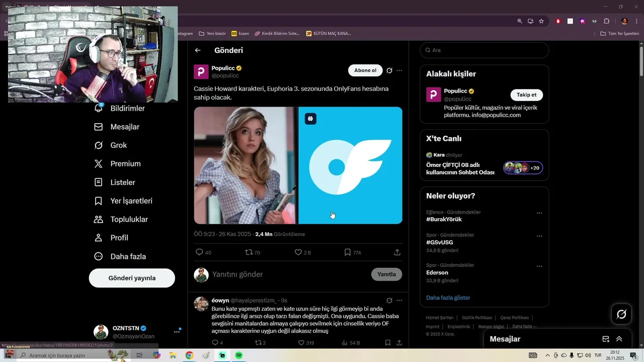Open Chrome three-dot menu
644x362 pixels.
coord(637,21)
